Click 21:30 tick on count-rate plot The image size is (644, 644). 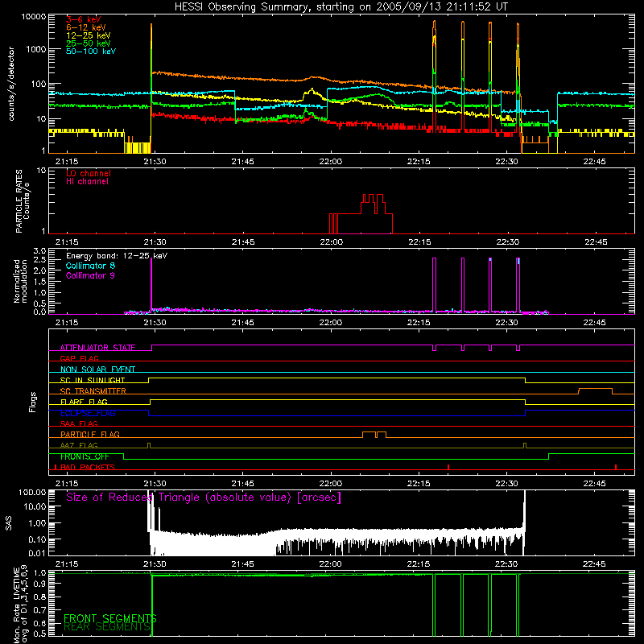tap(155, 162)
